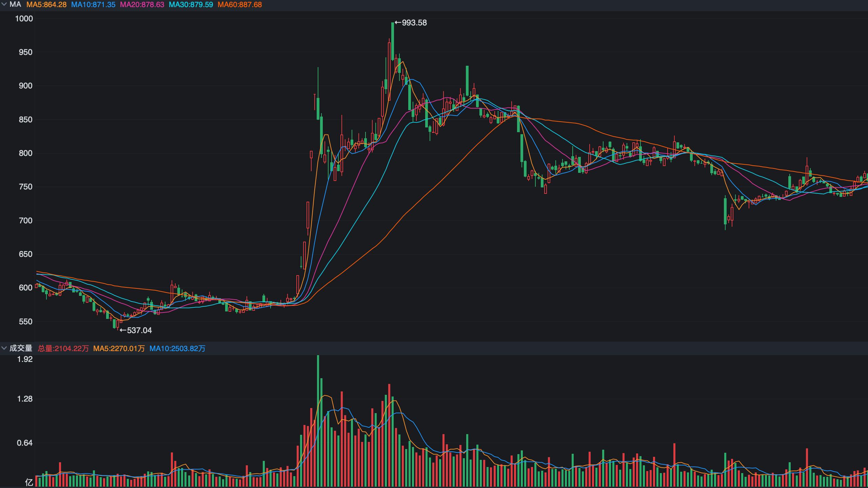Click the 750 price axis label
Viewport: 868px width, 488px height.
(x=25, y=187)
